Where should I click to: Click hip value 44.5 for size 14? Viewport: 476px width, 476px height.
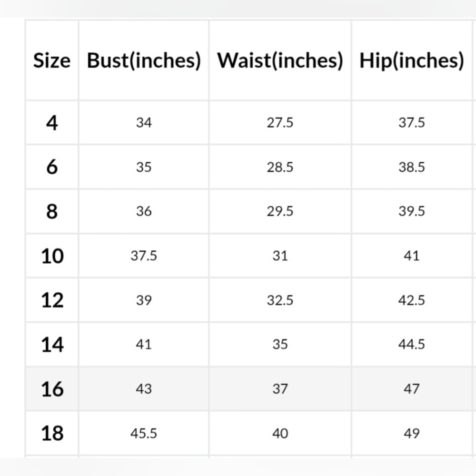(x=411, y=344)
